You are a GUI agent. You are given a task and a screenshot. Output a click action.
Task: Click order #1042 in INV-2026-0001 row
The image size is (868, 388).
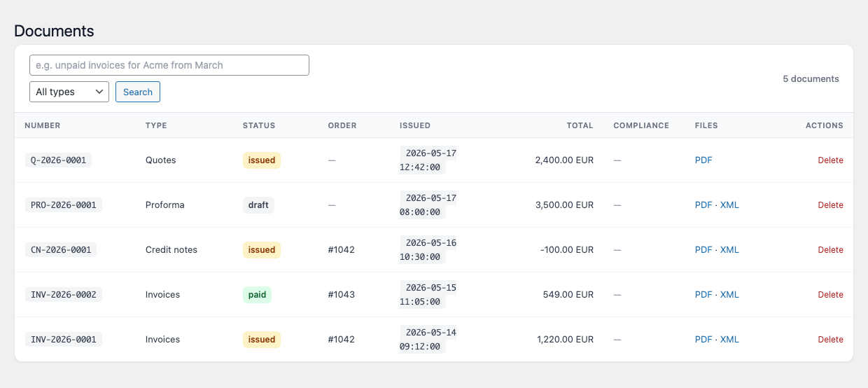(x=342, y=340)
